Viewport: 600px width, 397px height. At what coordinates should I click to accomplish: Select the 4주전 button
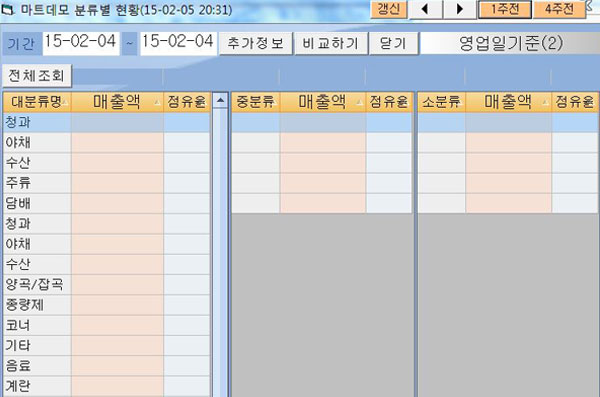point(559,9)
